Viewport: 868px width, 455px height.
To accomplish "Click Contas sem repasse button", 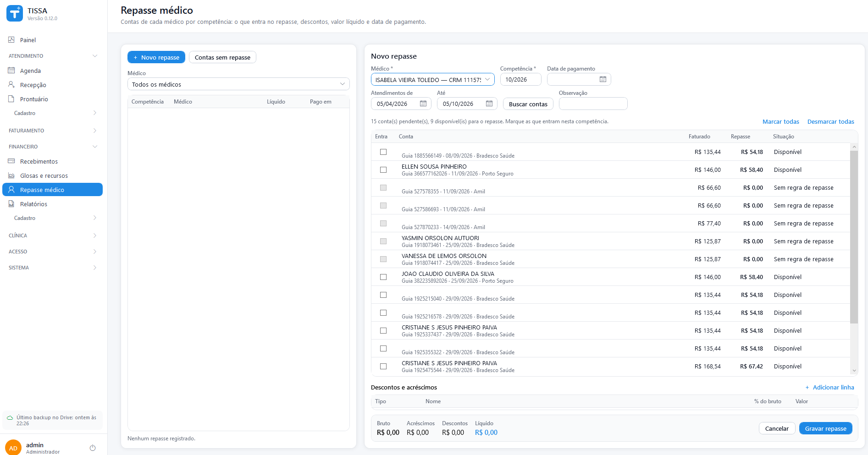I will pyautogui.click(x=222, y=57).
